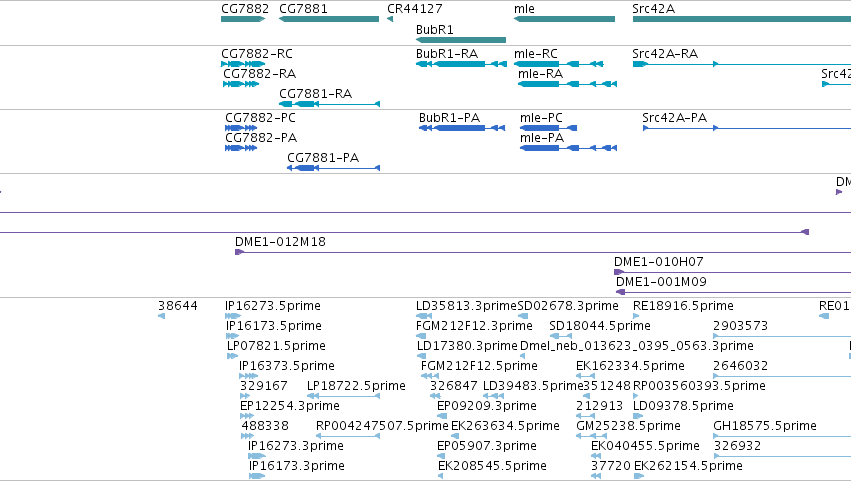This screenshot has height=481, width=851.
Task: Click the IP16373.5prime EST
Action: click(x=249, y=376)
